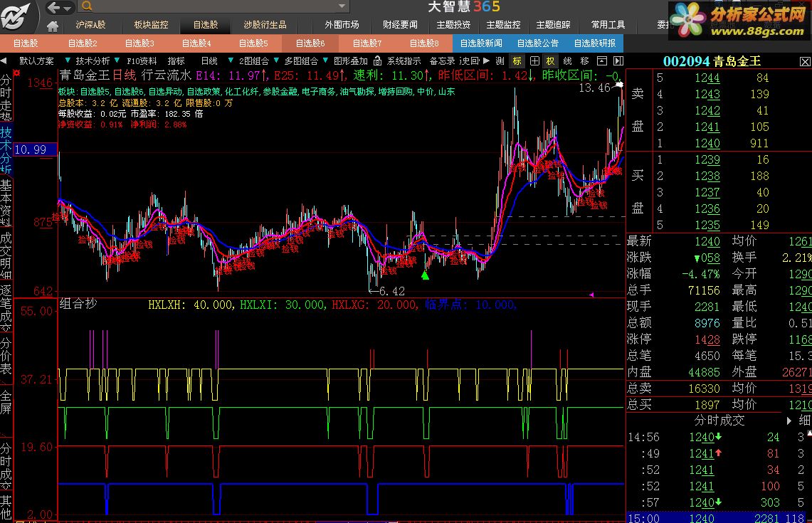Image resolution: width=812 pixels, height=523 pixels.
Task: Click the 15:00 row in trade list
Action: point(719,517)
